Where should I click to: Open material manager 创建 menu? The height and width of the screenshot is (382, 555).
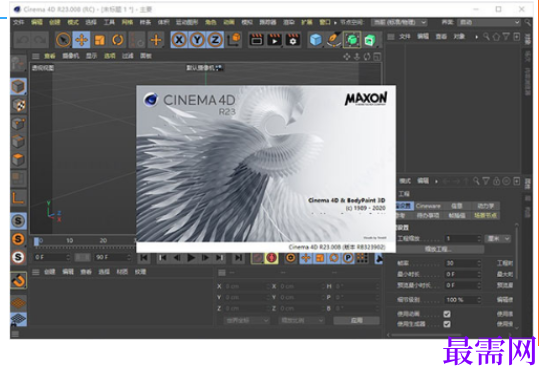(x=50, y=272)
